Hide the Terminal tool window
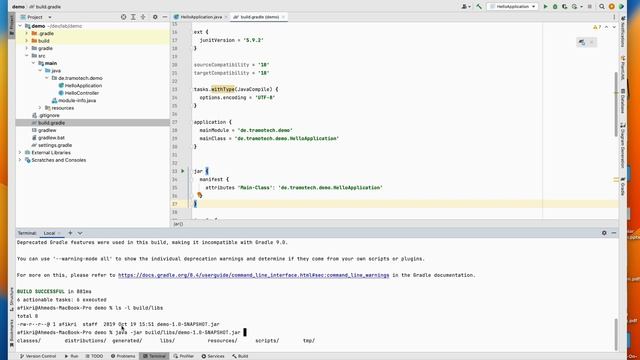This screenshot has height=360, width=640. pos(614,233)
